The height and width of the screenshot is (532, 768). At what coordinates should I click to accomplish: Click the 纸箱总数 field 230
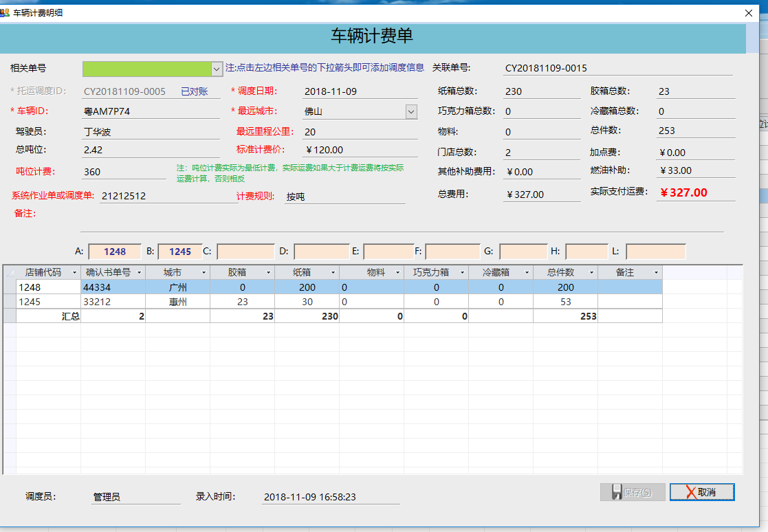click(542, 91)
